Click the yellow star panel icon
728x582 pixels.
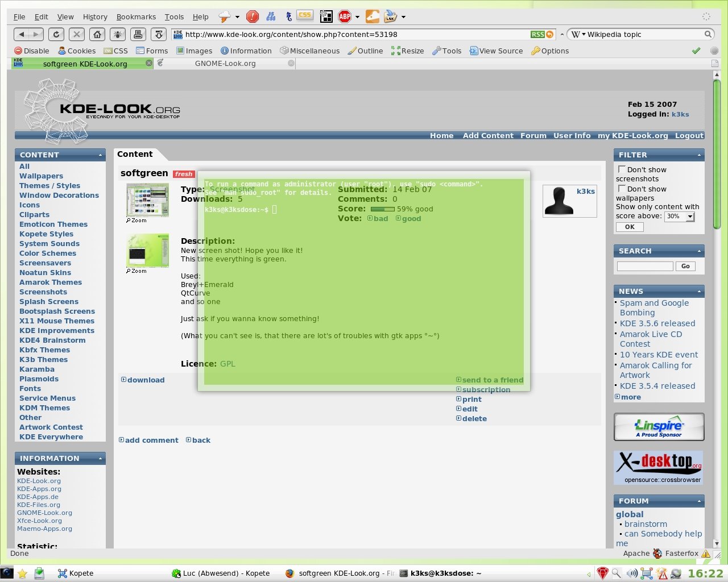[23, 573]
